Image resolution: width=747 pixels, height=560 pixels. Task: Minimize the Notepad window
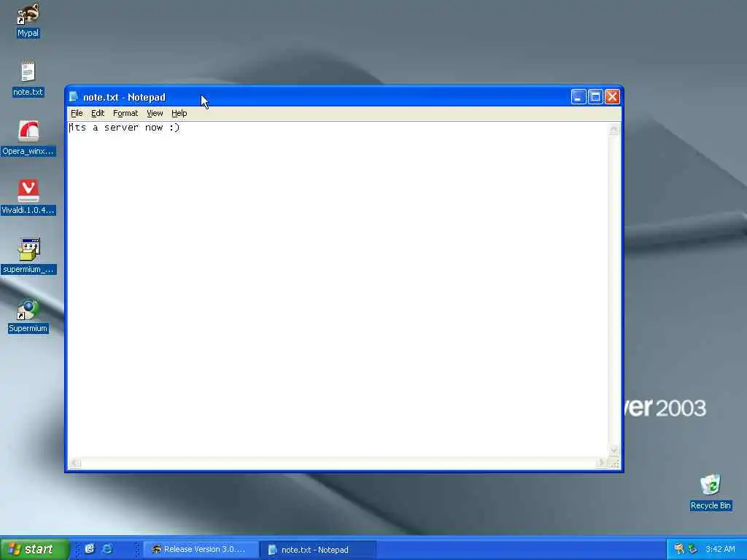[578, 97]
